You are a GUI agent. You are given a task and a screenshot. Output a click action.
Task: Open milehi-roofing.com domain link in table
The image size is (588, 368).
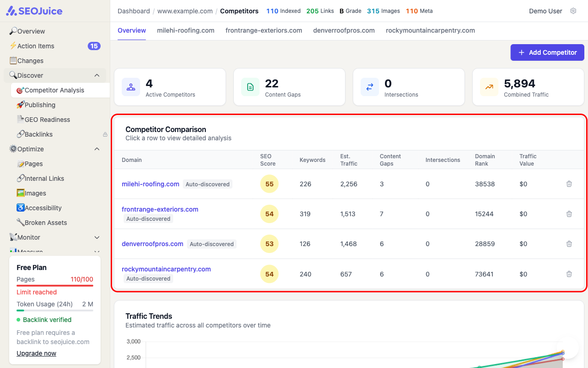tap(151, 184)
